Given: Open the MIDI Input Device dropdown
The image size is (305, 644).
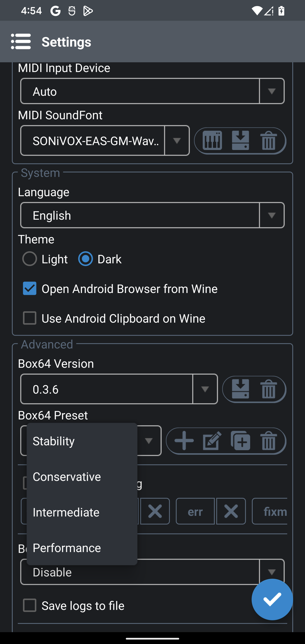Looking at the screenshot, I should (x=152, y=91).
